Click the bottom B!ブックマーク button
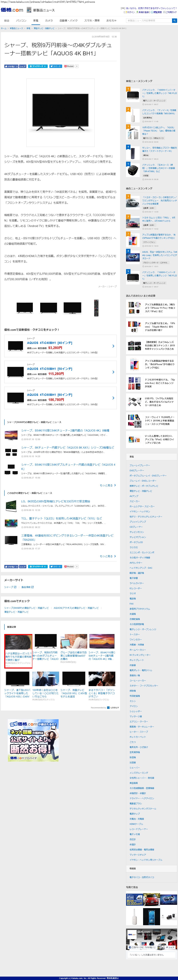 [38, 566]
